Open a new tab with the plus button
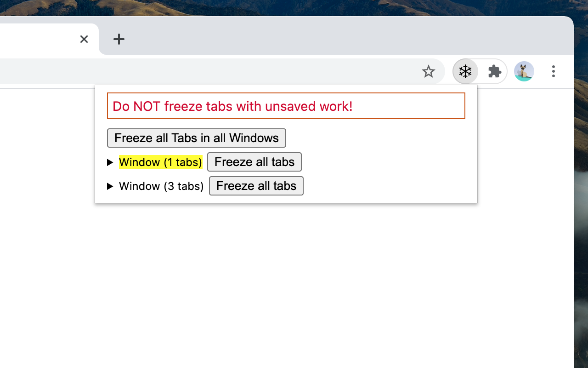Viewport: 588px width, 368px height. [119, 39]
